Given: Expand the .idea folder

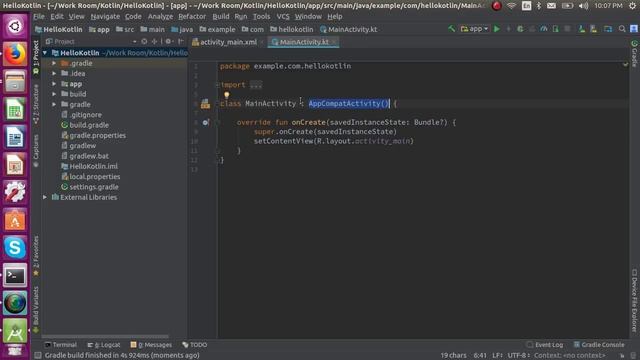Looking at the screenshot, I should point(54,73).
